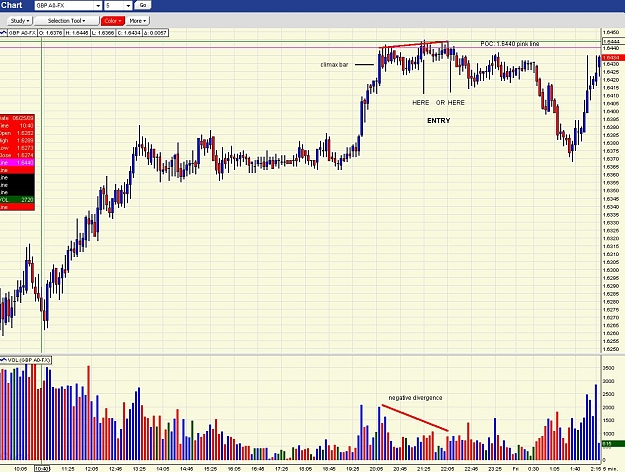
Task: Open the More dropdown menu
Action: point(138,21)
